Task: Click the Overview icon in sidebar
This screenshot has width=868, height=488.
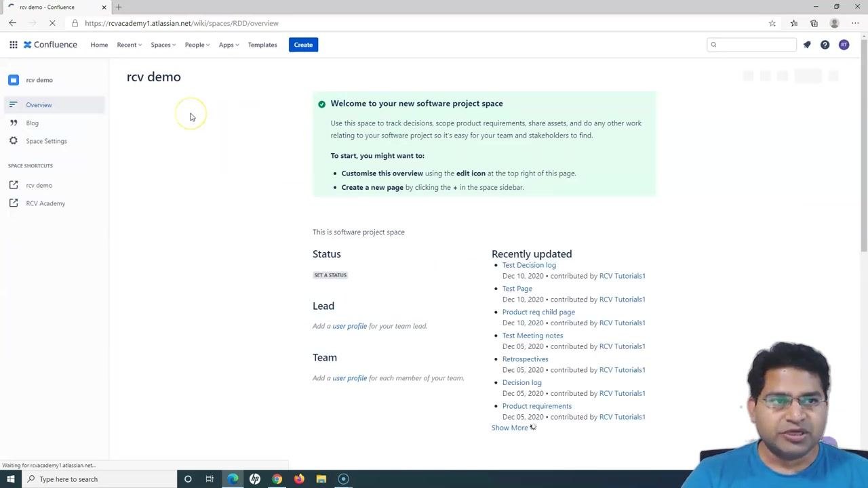Action: tap(13, 104)
